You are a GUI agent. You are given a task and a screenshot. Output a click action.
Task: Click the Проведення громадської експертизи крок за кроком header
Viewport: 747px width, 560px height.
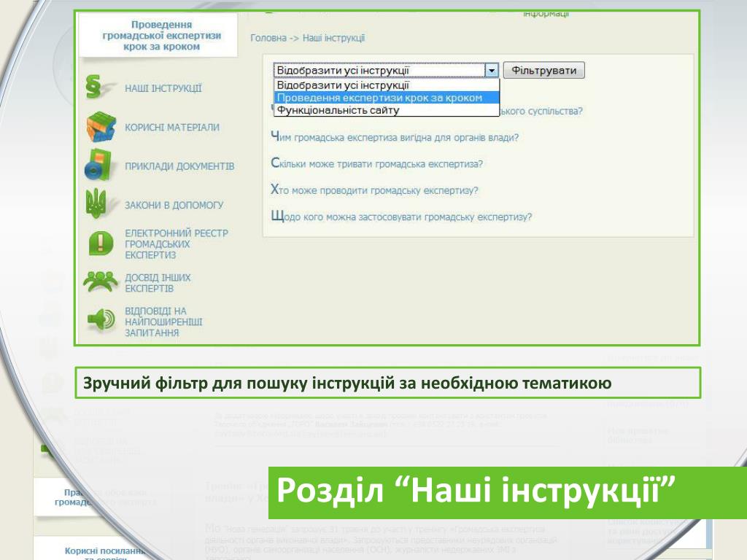[161, 36]
